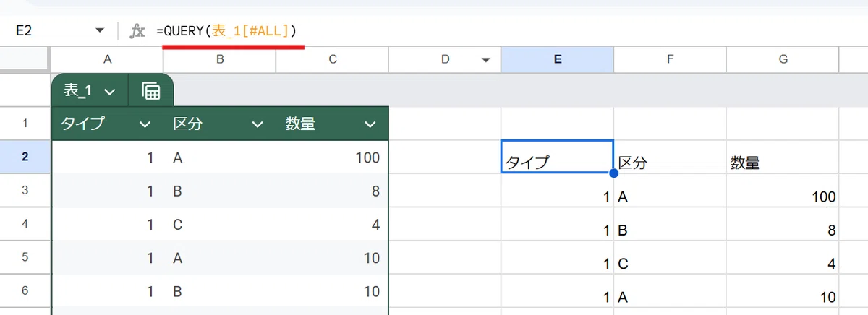Click the タイプ table header cell

point(108,124)
